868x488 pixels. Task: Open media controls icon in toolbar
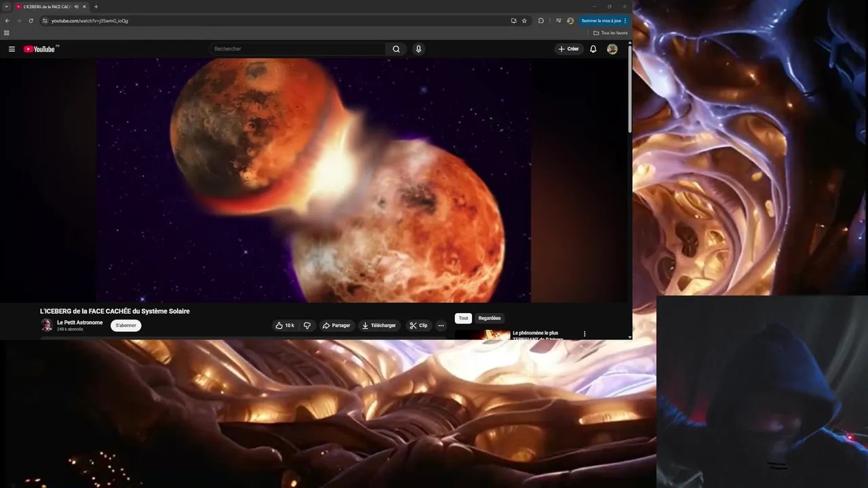tap(558, 21)
